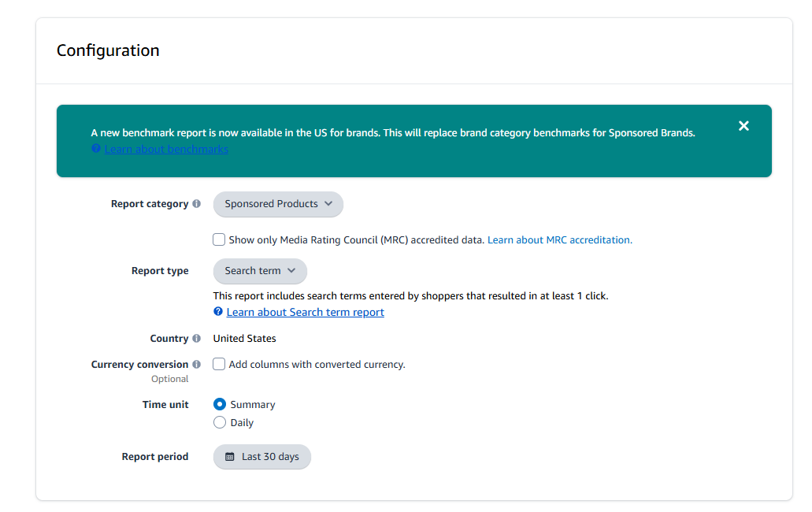
Task: Click calendar icon in Report period button
Action: (230, 457)
